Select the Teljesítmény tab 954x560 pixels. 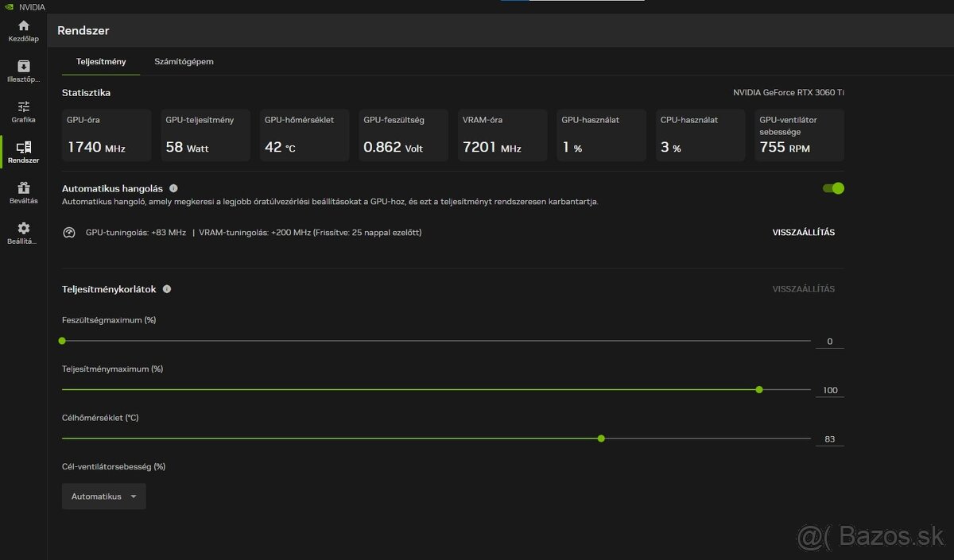click(100, 61)
